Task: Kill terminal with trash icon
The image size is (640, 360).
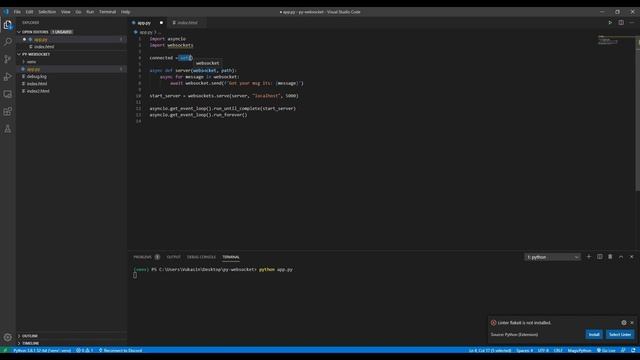Action: pos(610,257)
